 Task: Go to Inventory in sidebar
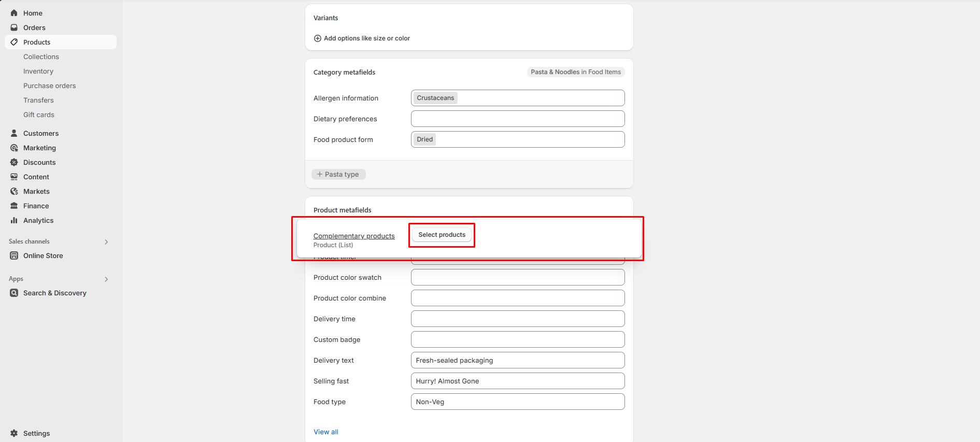pyautogui.click(x=38, y=71)
